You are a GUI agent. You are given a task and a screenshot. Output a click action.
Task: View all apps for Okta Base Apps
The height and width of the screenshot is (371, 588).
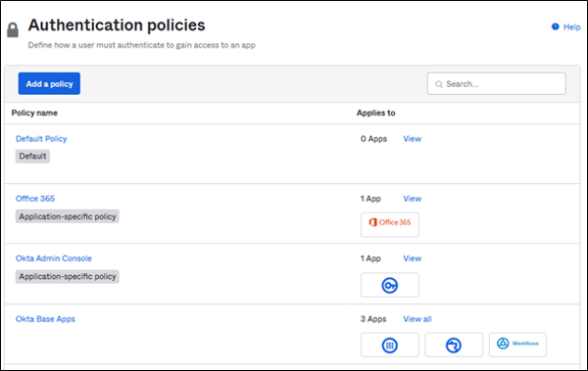(x=417, y=319)
